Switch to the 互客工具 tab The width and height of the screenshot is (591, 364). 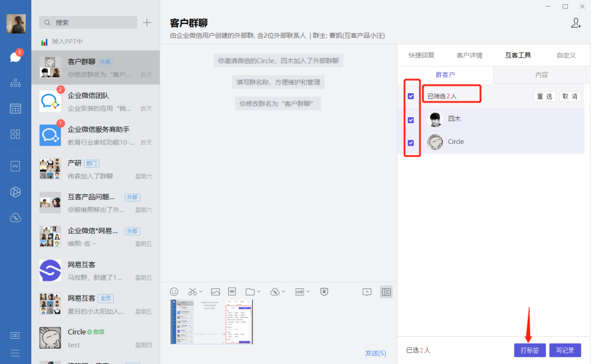pyautogui.click(x=518, y=55)
